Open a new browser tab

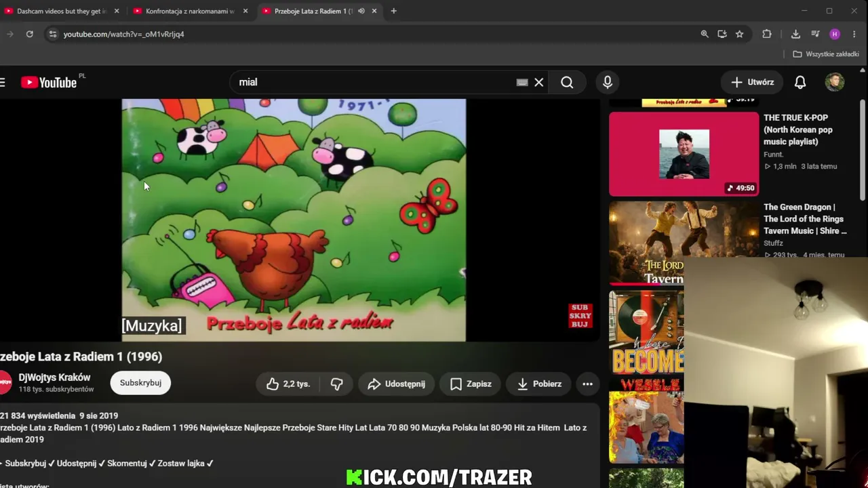(393, 11)
